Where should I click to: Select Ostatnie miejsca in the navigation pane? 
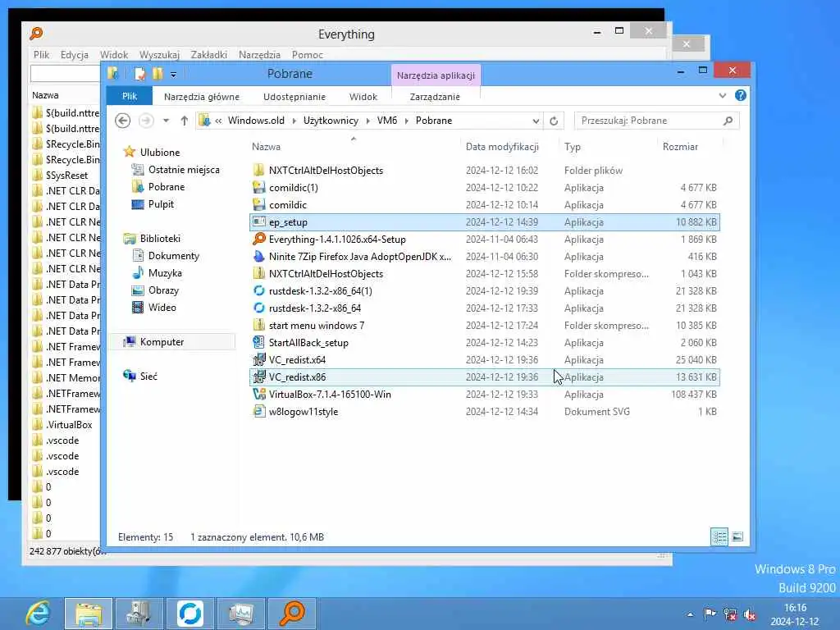pyautogui.click(x=184, y=170)
